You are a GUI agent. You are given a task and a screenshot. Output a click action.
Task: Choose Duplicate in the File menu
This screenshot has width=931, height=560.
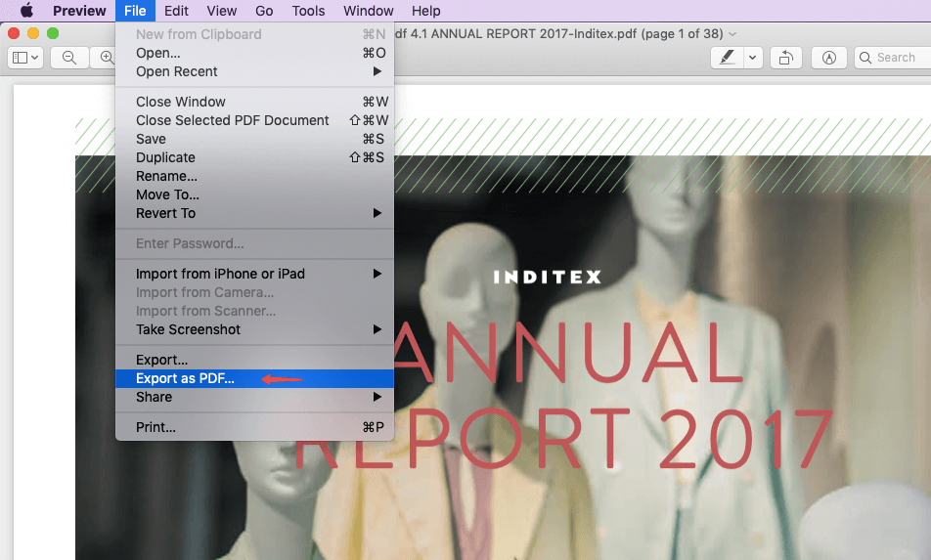pyautogui.click(x=165, y=157)
